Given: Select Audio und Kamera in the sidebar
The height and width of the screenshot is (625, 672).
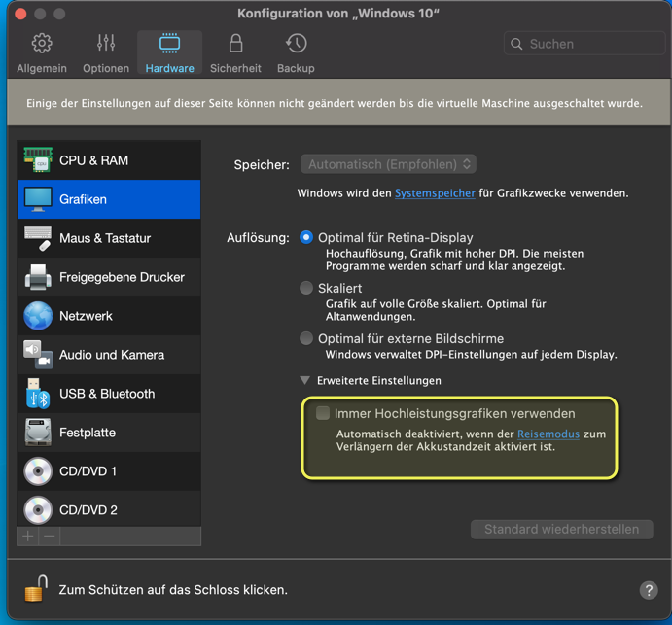Looking at the screenshot, I should 109,355.
